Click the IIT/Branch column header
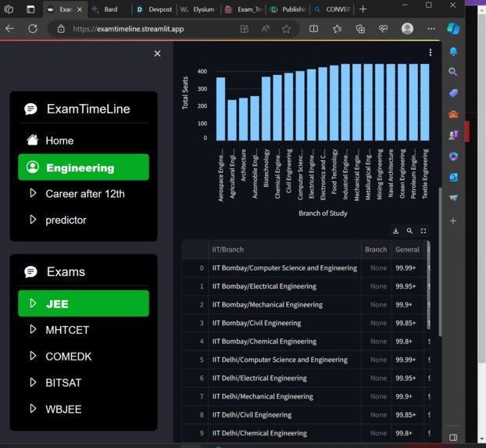 (284, 249)
